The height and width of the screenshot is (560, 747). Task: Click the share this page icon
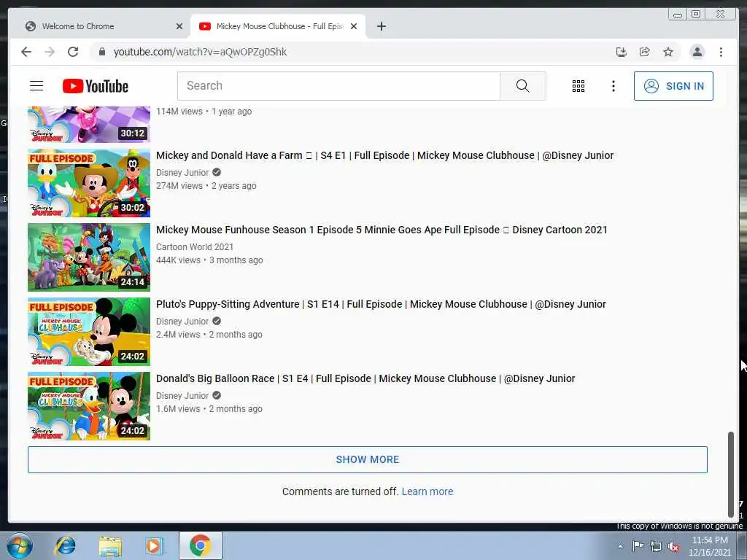point(645,52)
